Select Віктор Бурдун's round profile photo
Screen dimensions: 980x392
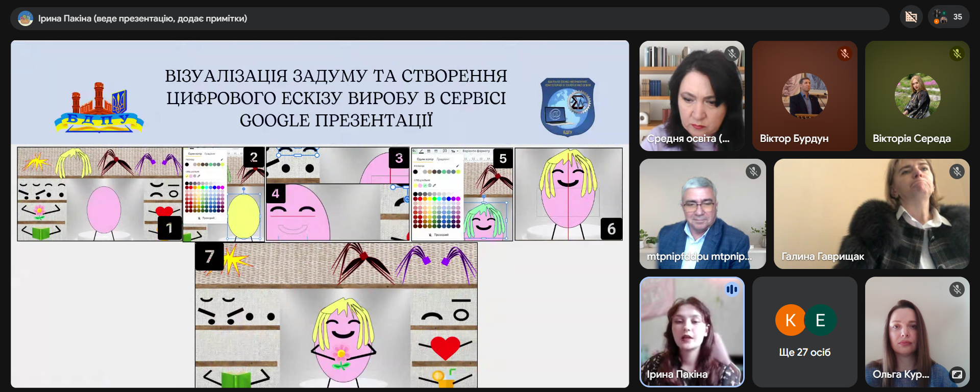(x=805, y=96)
